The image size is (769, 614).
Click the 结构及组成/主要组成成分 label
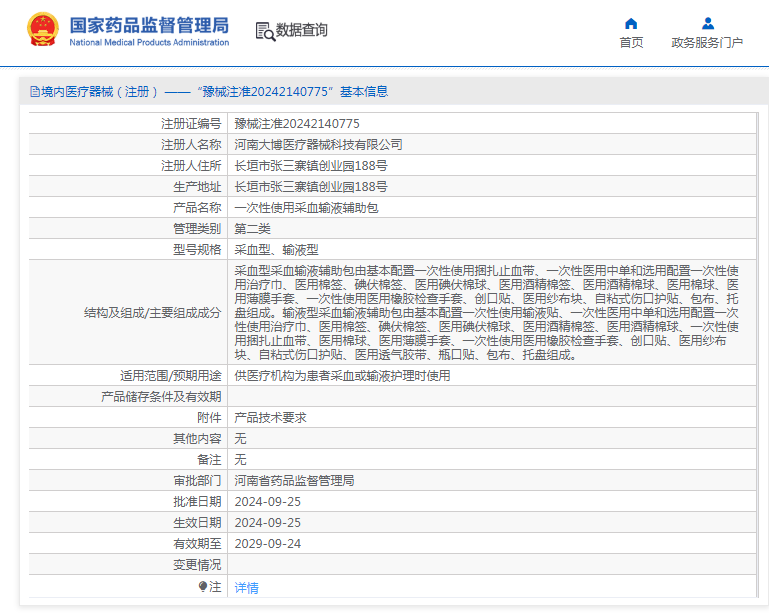coord(153,313)
